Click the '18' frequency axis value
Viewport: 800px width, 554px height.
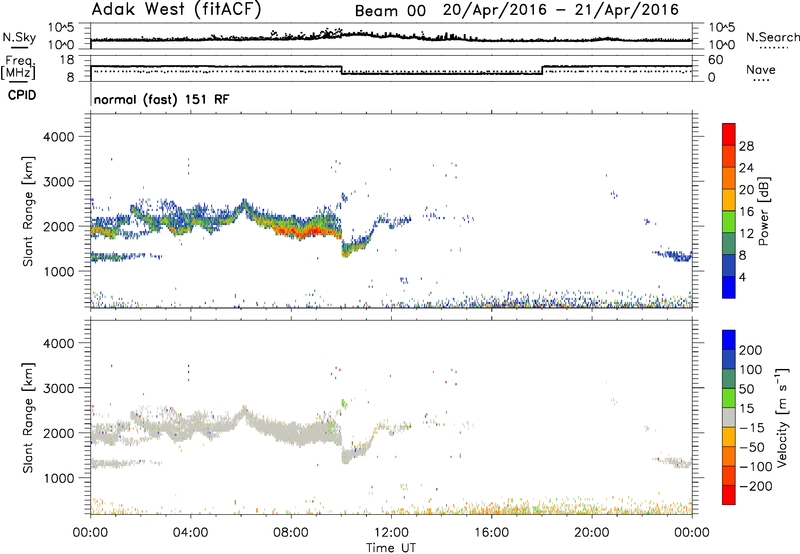67,59
